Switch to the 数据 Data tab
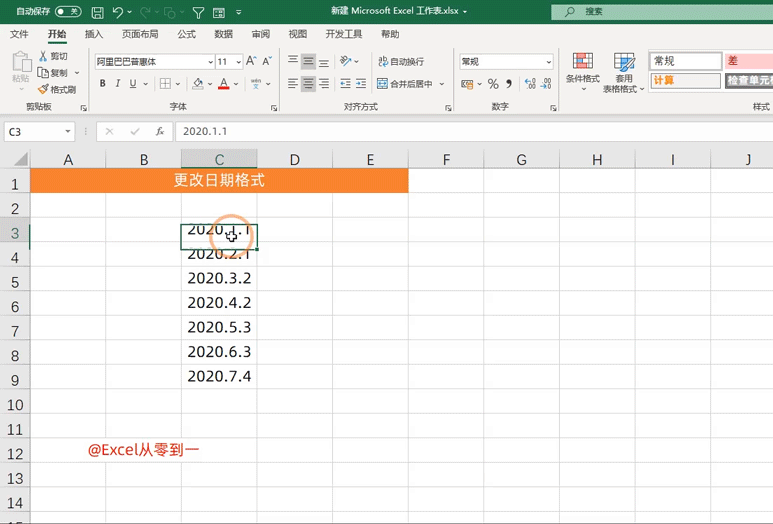The width and height of the screenshot is (773, 524). (223, 34)
